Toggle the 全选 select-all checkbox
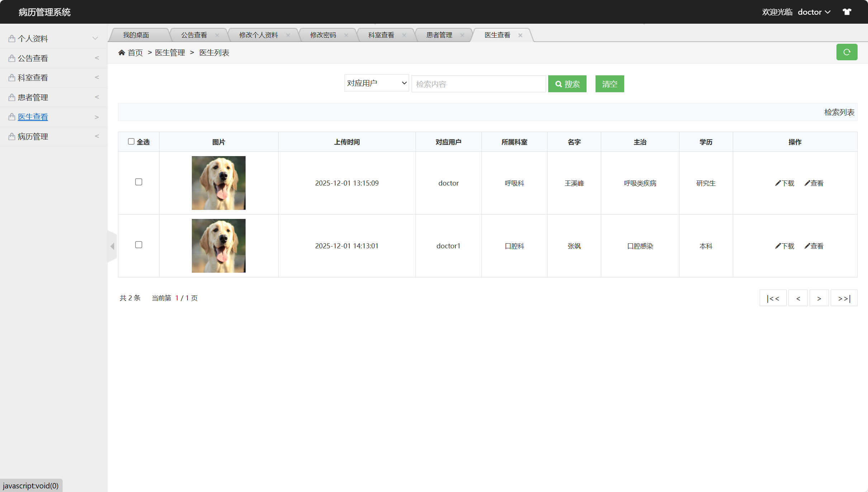Screen dimensions: 868x492 pyautogui.click(x=131, y=141)
